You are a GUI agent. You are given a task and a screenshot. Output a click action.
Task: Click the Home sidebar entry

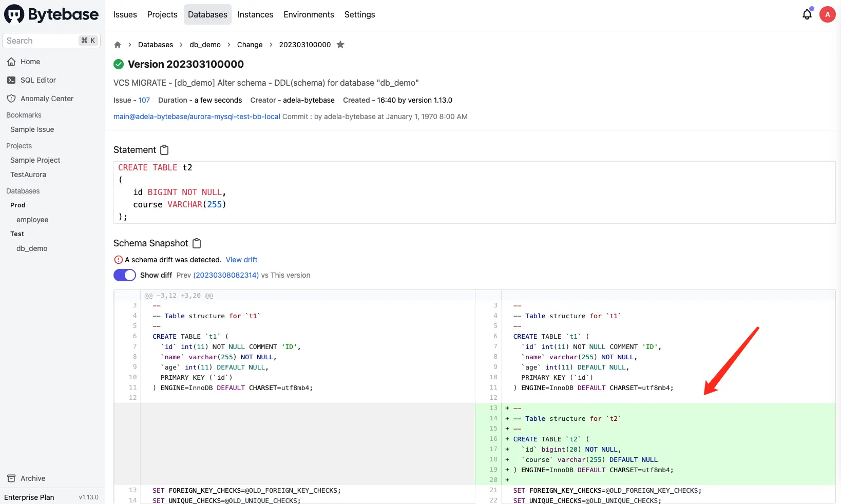click(x=29, y=62)
